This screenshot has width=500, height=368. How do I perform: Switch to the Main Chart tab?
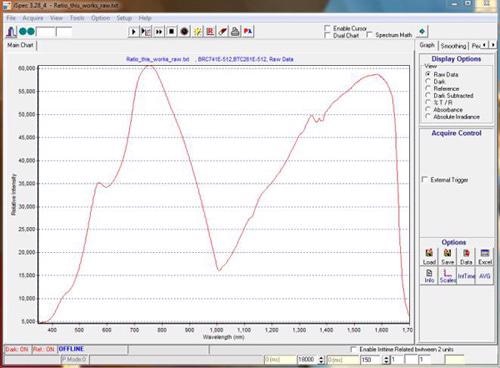(20, 45)
